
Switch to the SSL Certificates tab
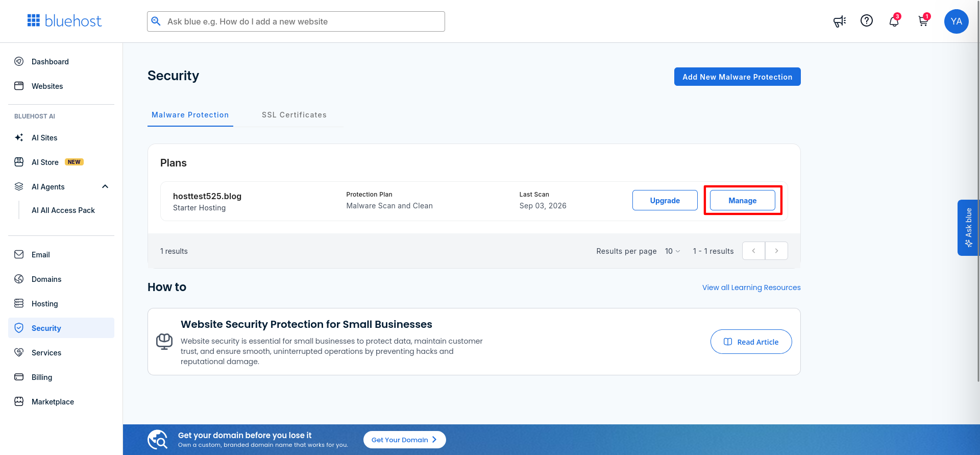click(294, 115)
